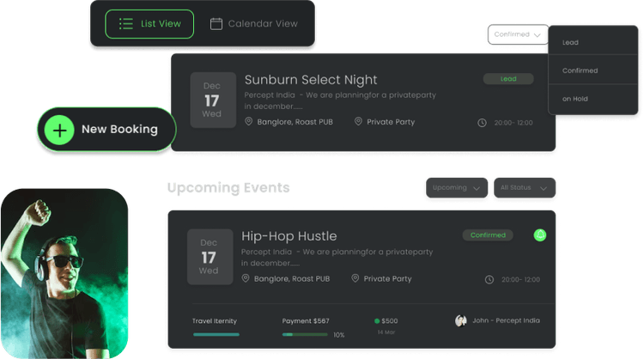
Task: Click John's avatar on Hip-Hop Hustle card
Action: pos(461,320)
